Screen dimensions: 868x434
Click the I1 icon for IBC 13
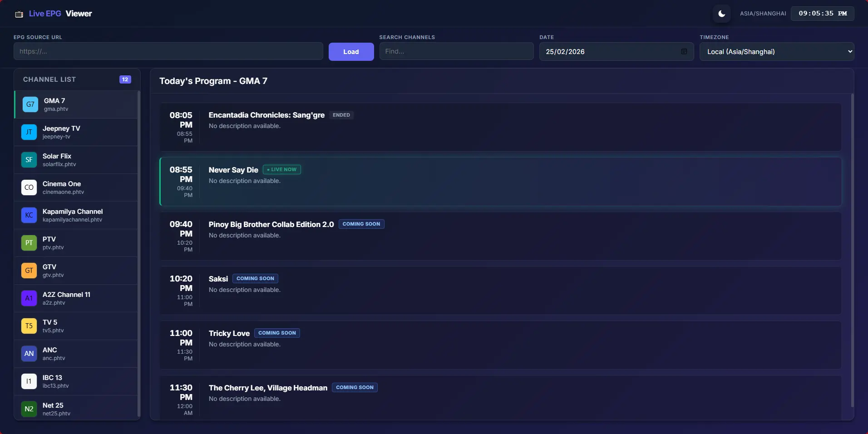point(29,381)
